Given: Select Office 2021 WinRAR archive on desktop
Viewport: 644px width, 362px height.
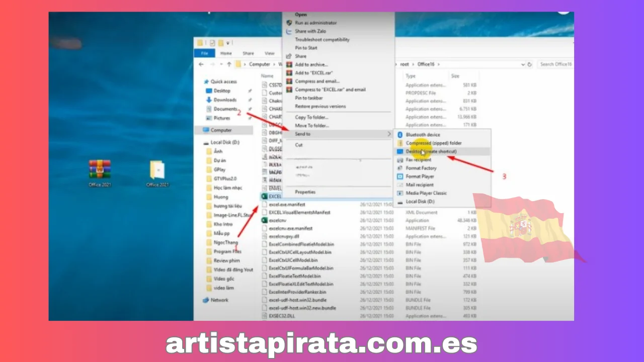Looking at the screenshot, I should pyautogui.click(x=100, y=173).
